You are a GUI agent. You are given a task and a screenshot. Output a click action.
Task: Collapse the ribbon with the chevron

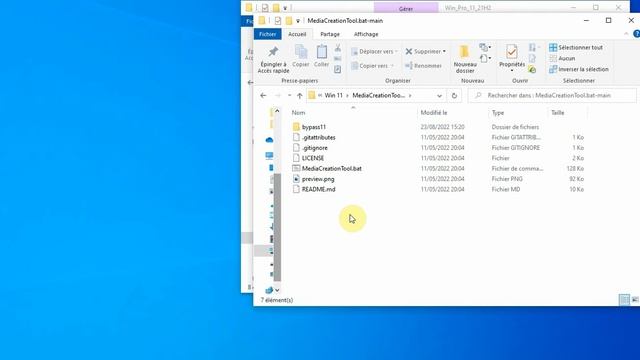[x=626, y=34]
